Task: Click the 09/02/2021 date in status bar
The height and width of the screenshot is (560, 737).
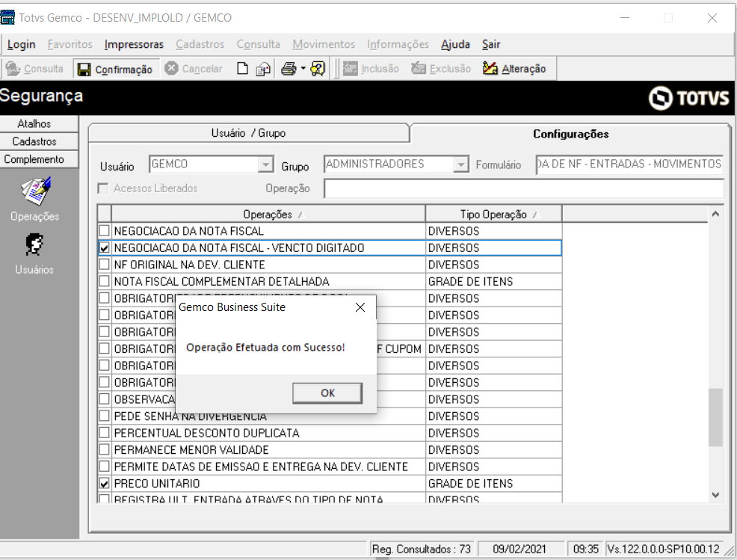Action: (519, 550)
